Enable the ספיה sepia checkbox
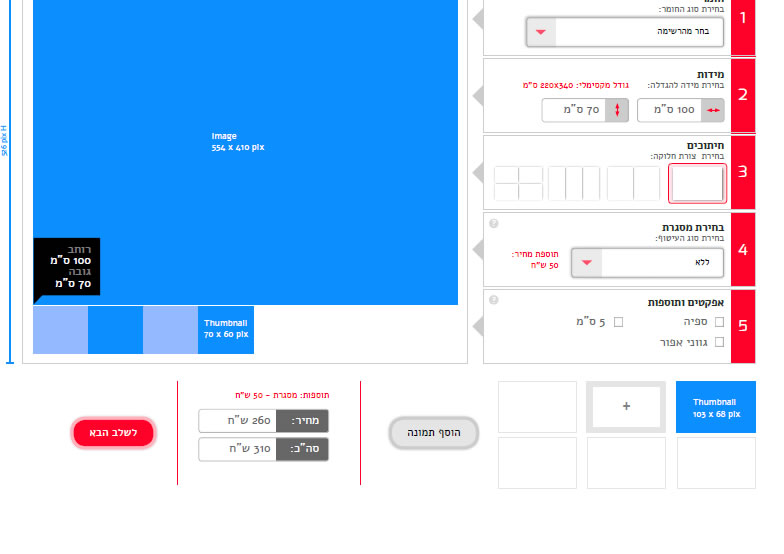This screenshot has width=784, height=554. click(720, 322)
